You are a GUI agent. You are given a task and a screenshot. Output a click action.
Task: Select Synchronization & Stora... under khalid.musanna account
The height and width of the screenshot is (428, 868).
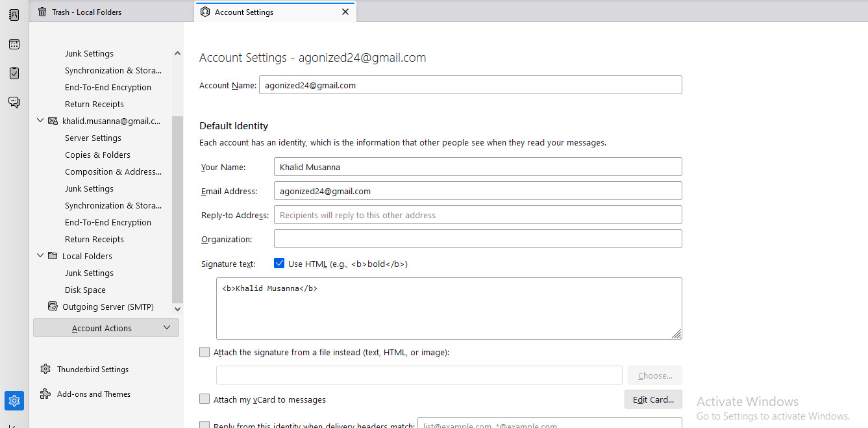(114, 205)
